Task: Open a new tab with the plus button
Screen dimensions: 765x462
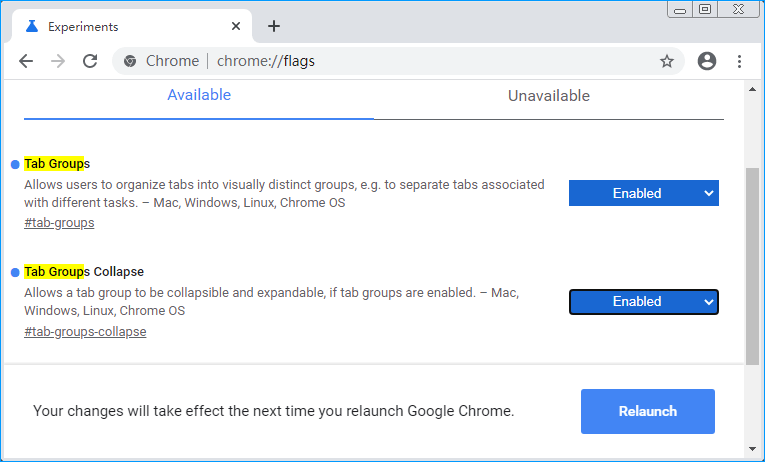Action: [x=274, y=26]
